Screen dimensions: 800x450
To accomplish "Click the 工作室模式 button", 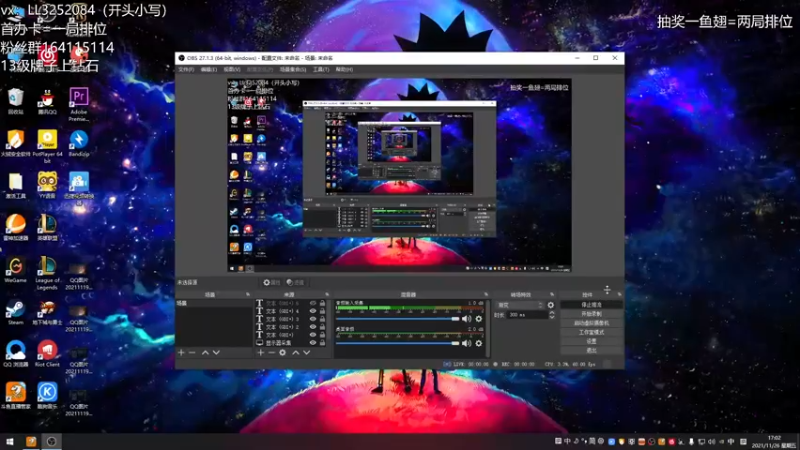I will (591, 332).
